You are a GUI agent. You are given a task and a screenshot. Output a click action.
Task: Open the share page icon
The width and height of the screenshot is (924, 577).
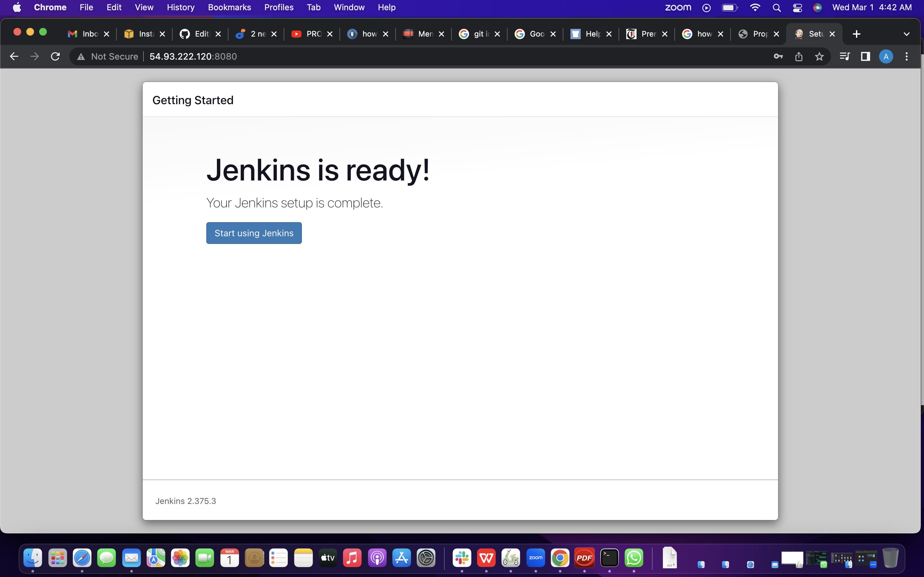click(x=798, y=56)
